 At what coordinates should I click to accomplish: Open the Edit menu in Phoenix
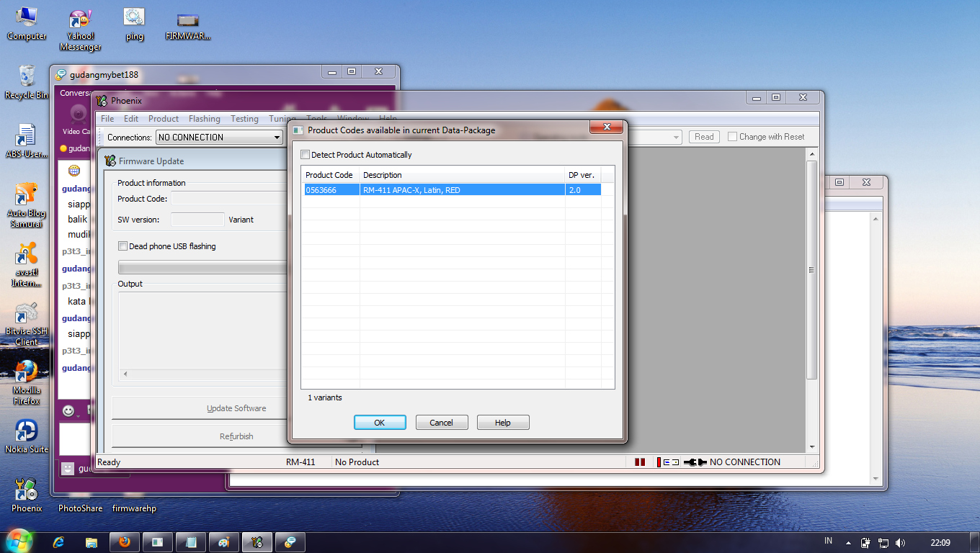coord(131,119)
